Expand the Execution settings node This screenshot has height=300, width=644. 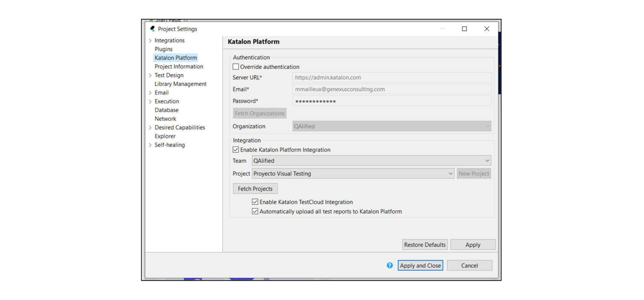coord(151,101)
